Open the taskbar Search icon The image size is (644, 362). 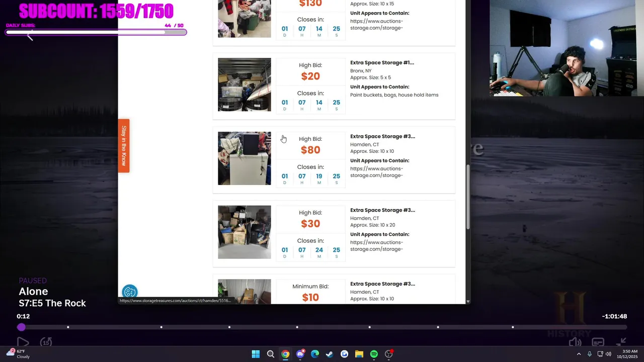(x=271, y=354)
